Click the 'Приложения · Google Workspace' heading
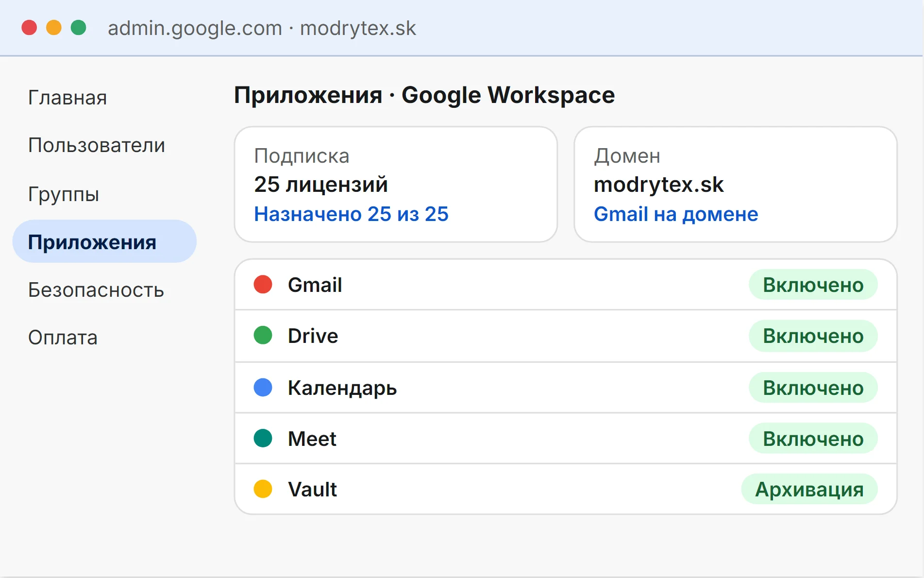The image size is (924, 578). tap(424, 95)
